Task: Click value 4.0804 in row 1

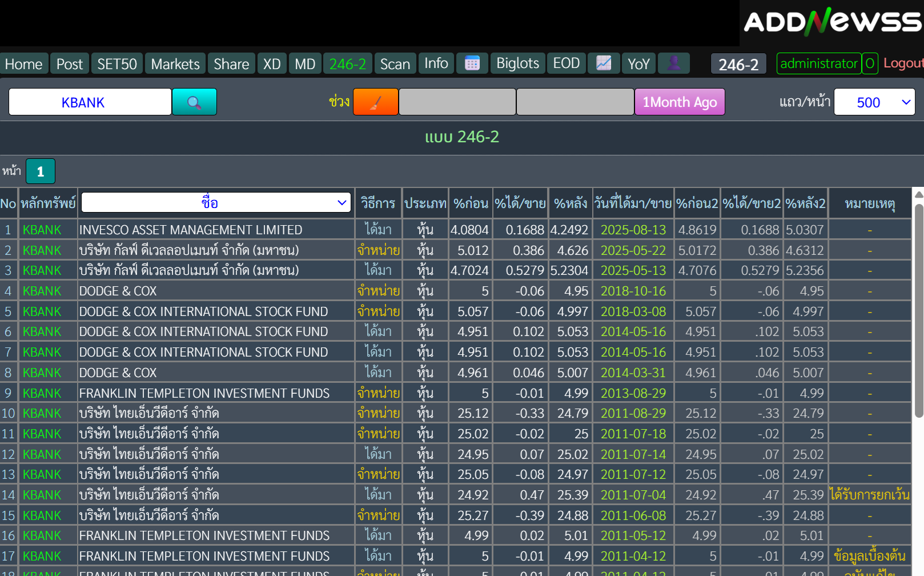Action: pos(469,230)
